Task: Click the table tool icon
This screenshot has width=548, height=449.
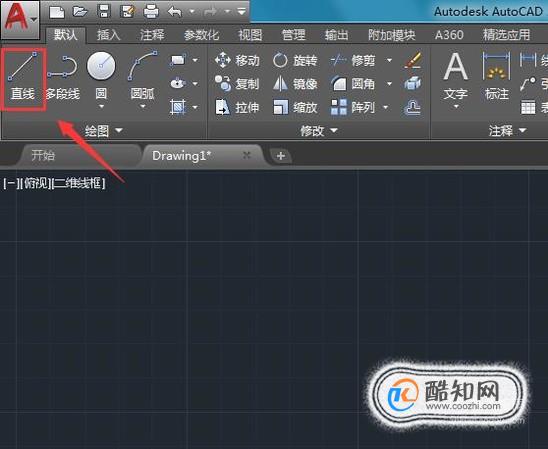Action: tap(528, 107)
